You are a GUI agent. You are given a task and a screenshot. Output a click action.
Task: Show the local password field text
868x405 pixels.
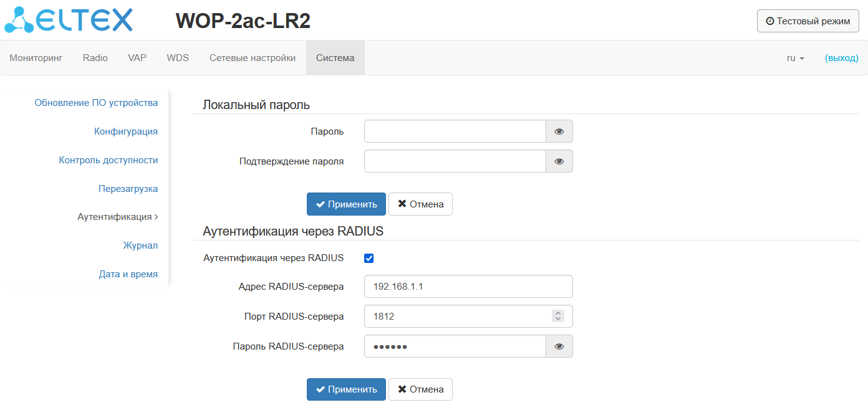tap(559, 131)
